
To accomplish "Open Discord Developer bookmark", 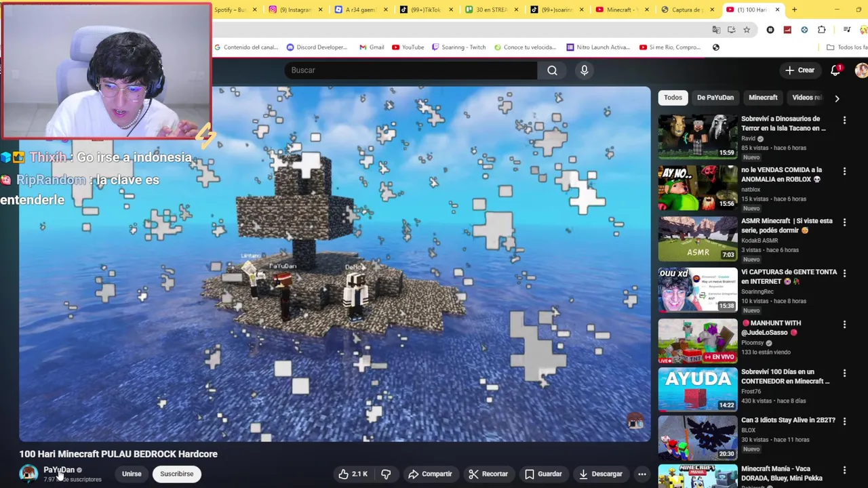I will point(317,47).
